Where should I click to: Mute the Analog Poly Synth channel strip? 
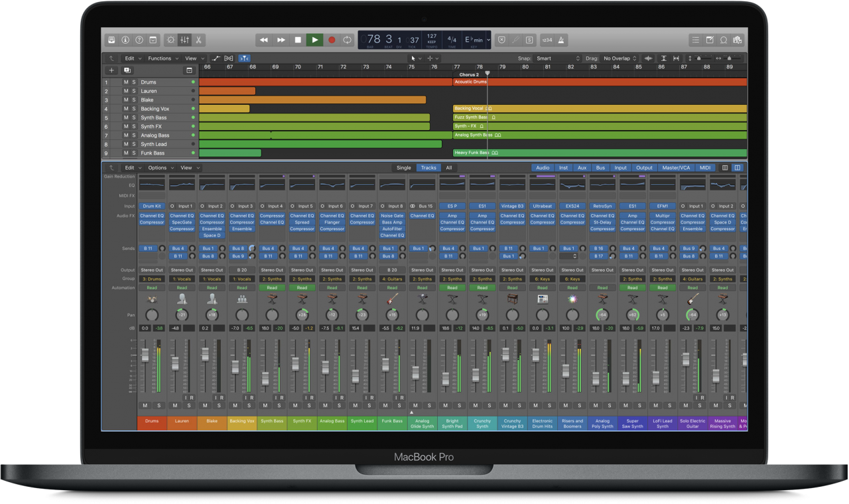point(596,405)
